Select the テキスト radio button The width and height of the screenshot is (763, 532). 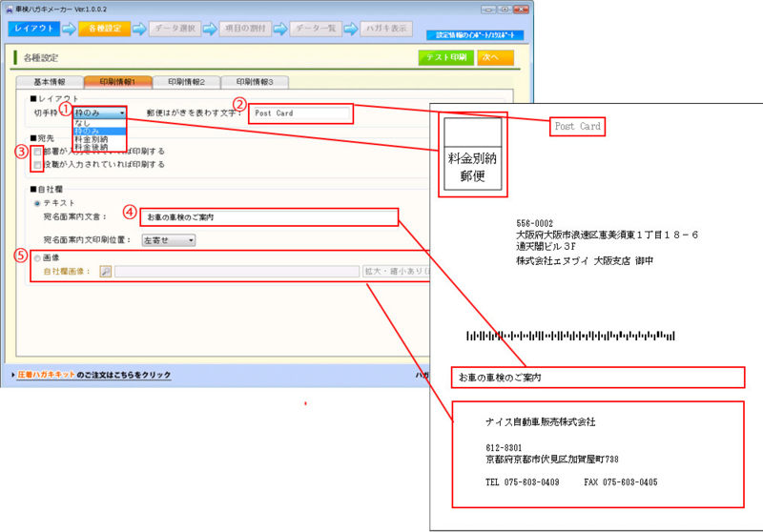click(37, 203)
